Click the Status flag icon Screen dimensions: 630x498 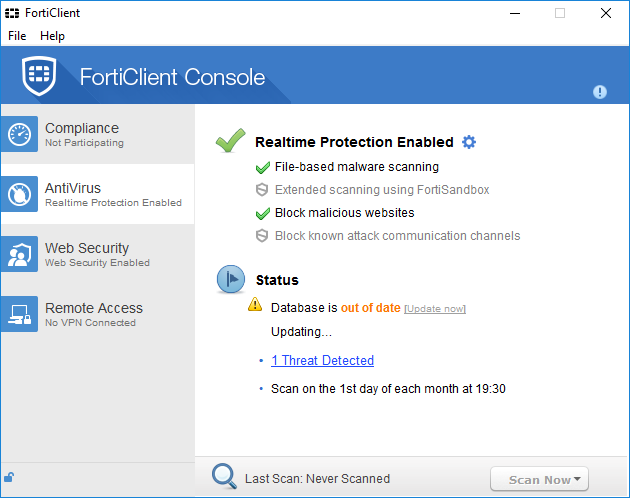pyautogui.click(x=231, y=279)
